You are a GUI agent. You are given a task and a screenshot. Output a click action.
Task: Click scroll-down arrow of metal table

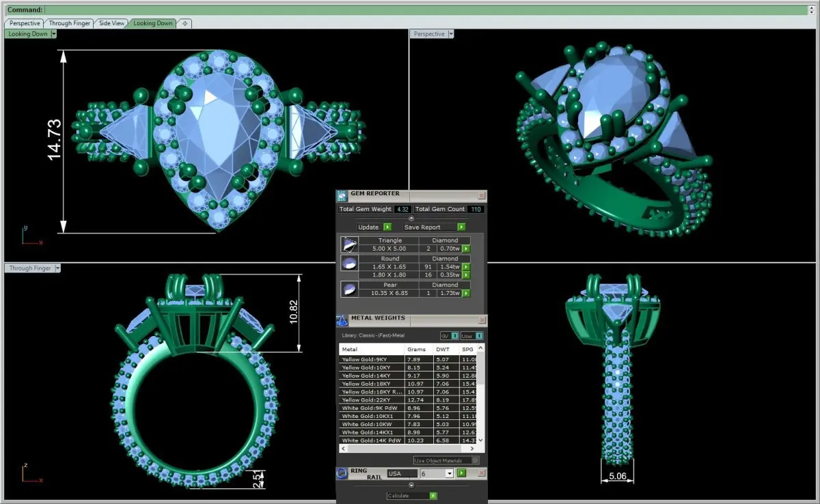[x=480, y=440]
